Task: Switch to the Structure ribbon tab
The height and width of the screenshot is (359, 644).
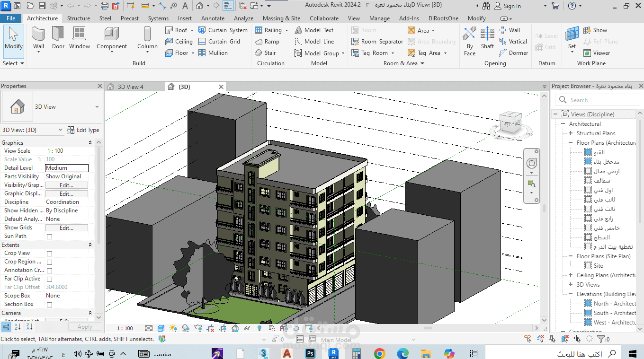Action: 79,18
